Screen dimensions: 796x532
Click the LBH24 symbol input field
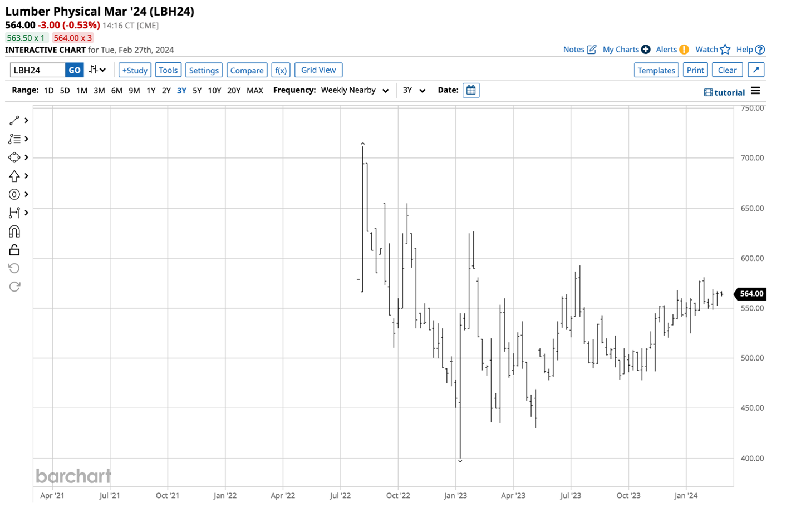pyautogui.click(x=38, y=70)
